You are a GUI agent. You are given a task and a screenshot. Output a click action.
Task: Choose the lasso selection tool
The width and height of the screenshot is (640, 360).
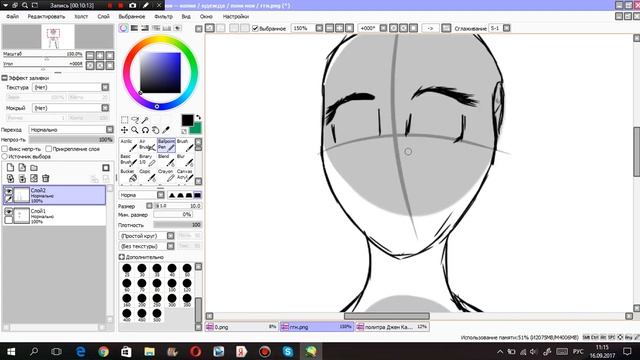[x=135, y=120]
